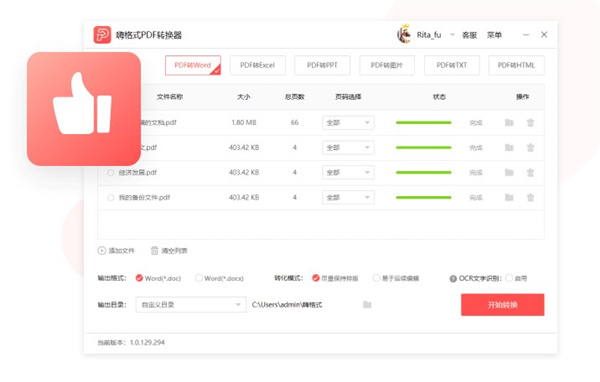The width and height of the screenshot is (600, 382).
Task: Expand the arrow next to Rita_fu
Action: coord(452,35)
